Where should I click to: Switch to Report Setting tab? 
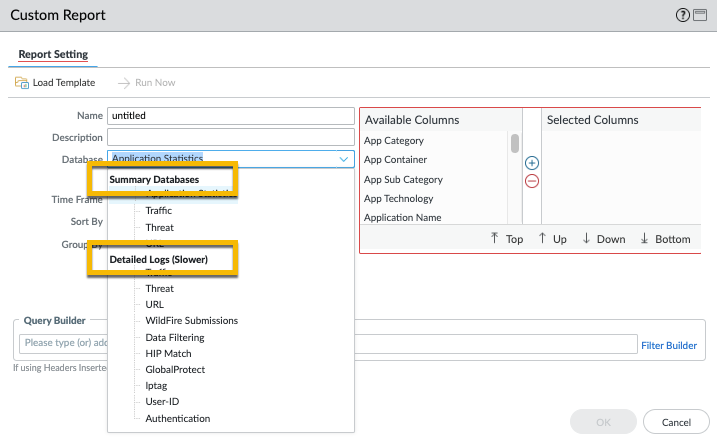(x=53, y=54)
